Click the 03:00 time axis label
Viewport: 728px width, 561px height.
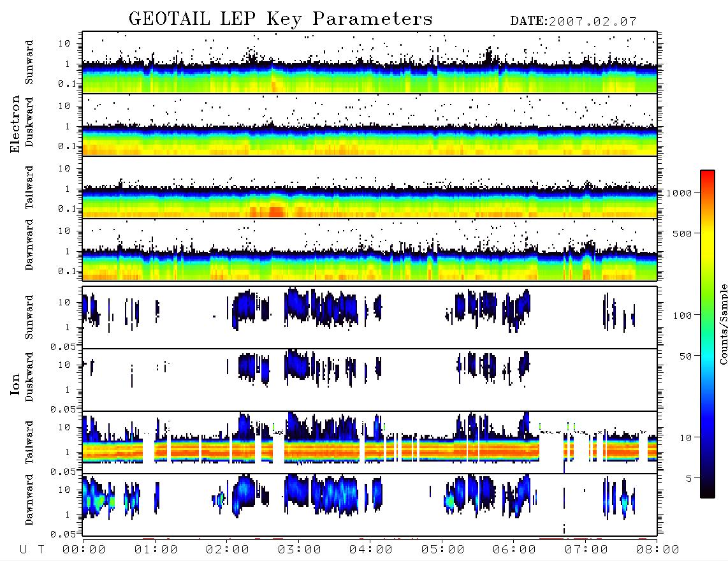[300, 550]
